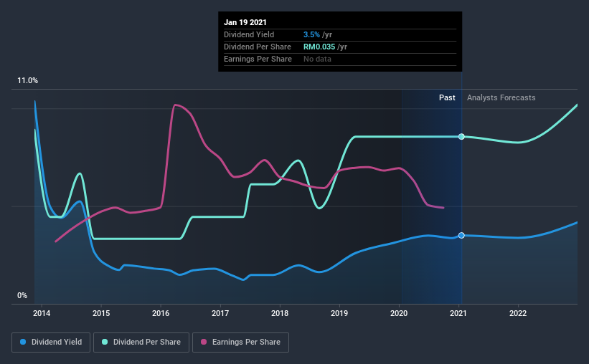Viewport: 589px width, 364px height.
Task: Click the Jan 19 2021 tooltip date
Action: pos(245,22)
